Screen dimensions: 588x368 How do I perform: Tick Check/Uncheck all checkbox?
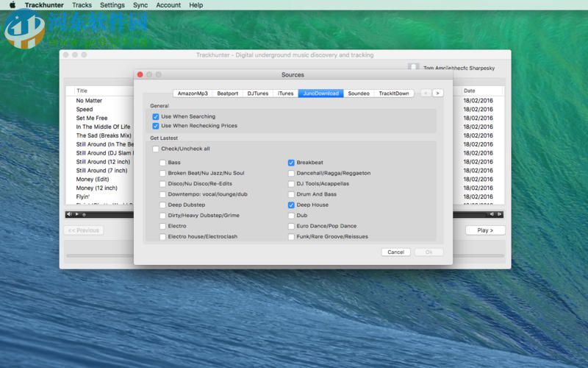coord(156,149)
